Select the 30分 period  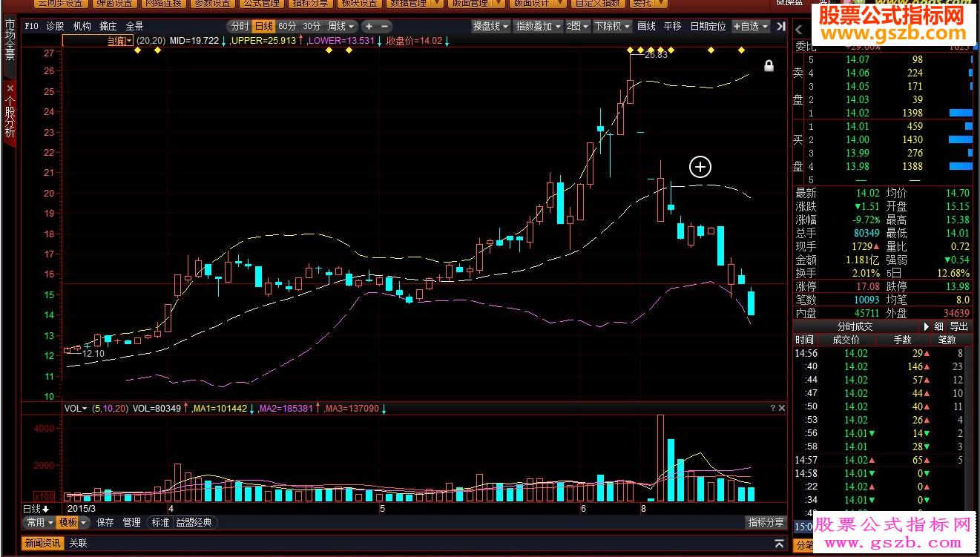point(312,26)
